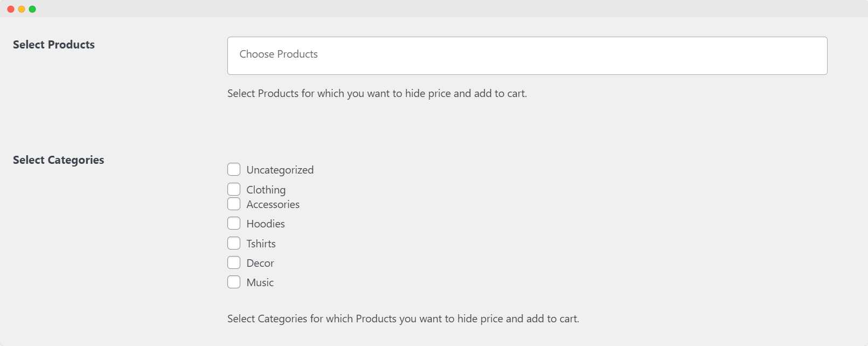Screen dimensions: 868x346
Task: Toggle the Hoodies category on
Action: 234,223
